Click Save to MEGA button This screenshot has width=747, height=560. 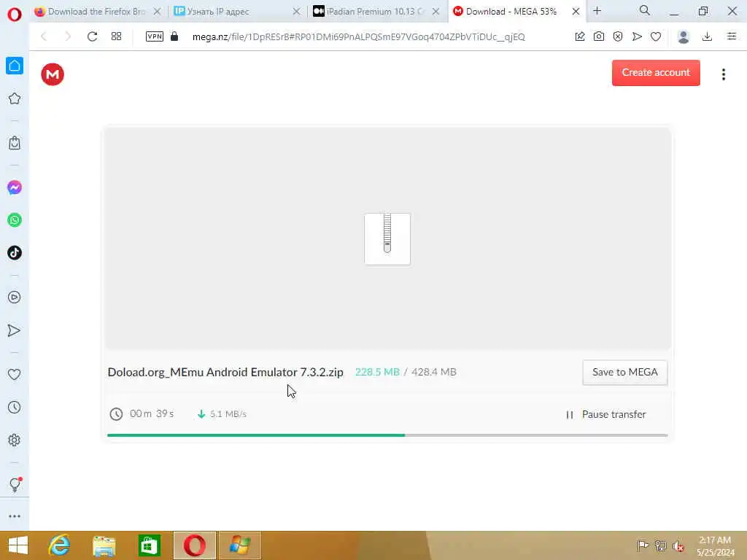click(624, 372)
